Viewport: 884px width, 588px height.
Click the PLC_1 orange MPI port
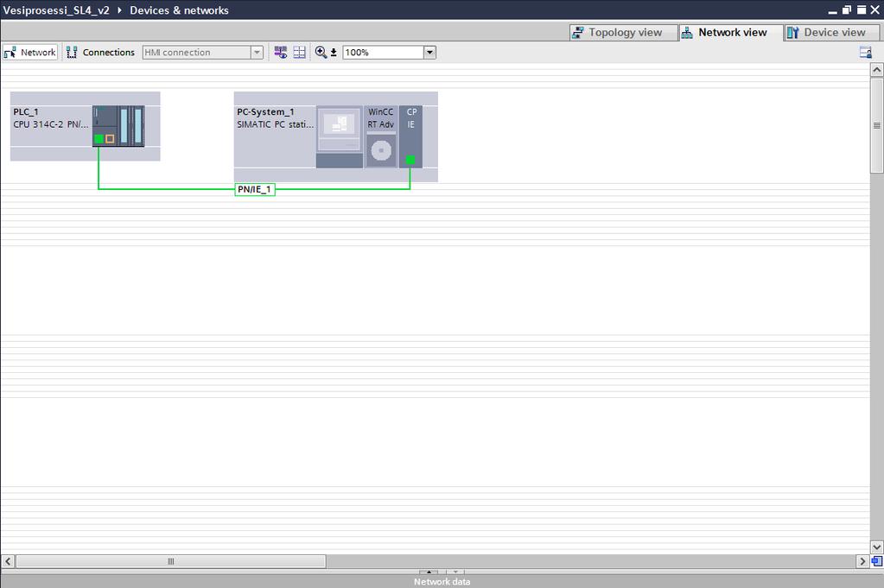tap(110, 138)
